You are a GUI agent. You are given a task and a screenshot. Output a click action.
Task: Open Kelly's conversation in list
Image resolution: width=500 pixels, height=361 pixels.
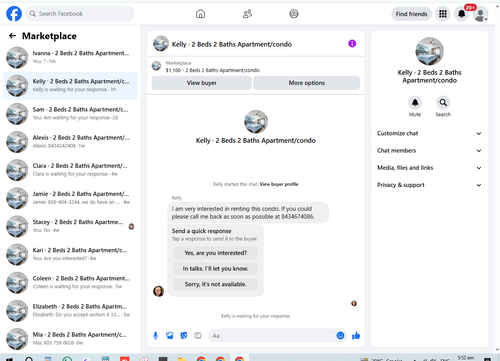70,85
